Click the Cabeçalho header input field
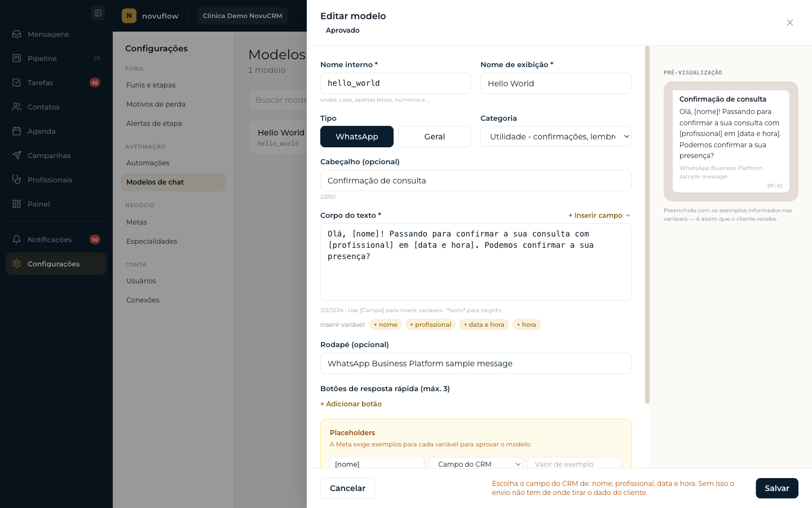 476,181
